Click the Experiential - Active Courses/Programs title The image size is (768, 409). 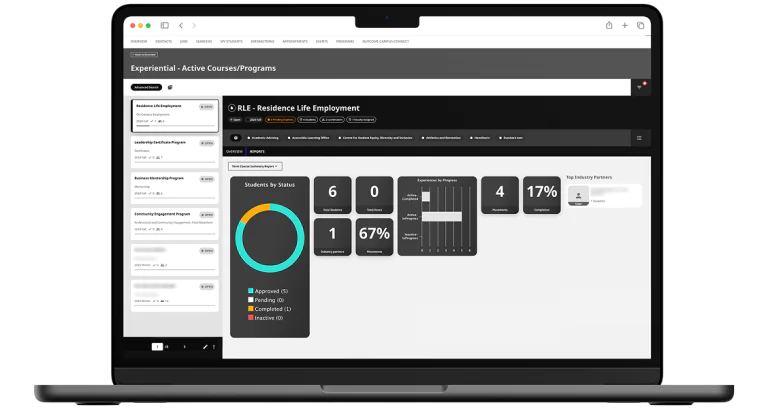[203, 69]
